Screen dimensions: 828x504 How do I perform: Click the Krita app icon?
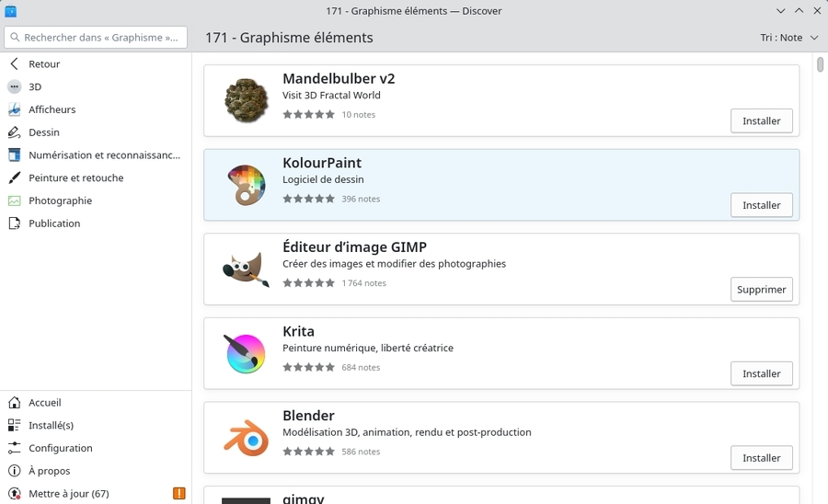(245, 353)
